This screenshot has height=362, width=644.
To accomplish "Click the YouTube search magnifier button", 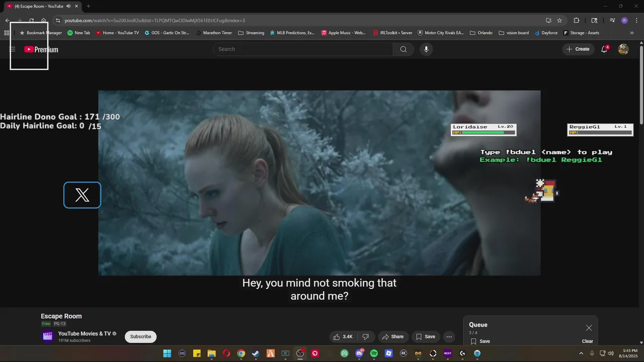I will coord(404,49).
